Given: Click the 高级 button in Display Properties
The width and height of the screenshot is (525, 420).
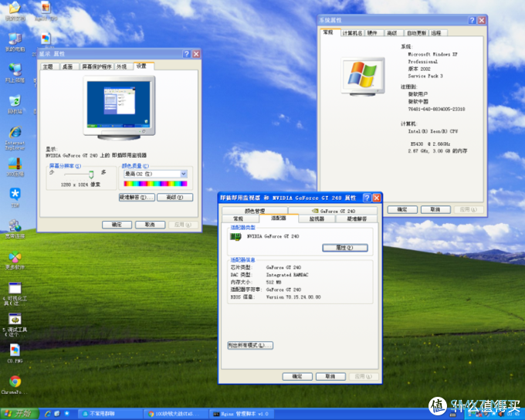Looking at the screenshot, I should 174,198.
